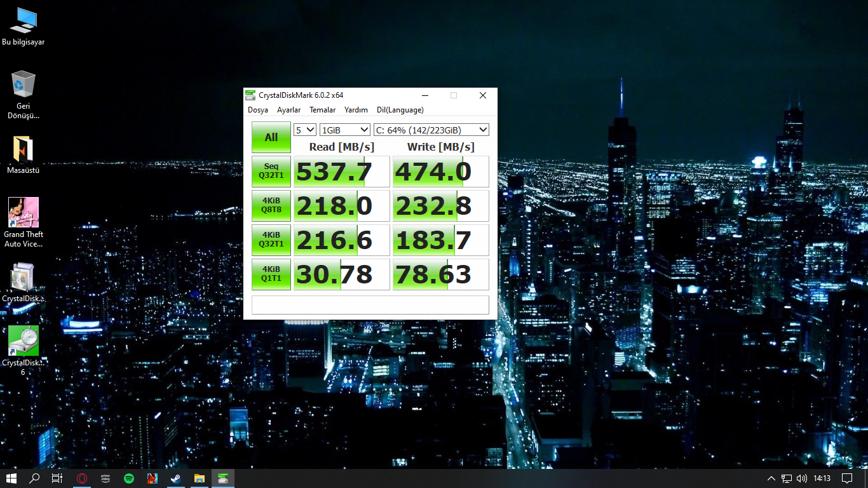Screen dimensions: 868x488
Task: Click the 216.6 Q32T1 read result
Action: (x=342, y=240)
